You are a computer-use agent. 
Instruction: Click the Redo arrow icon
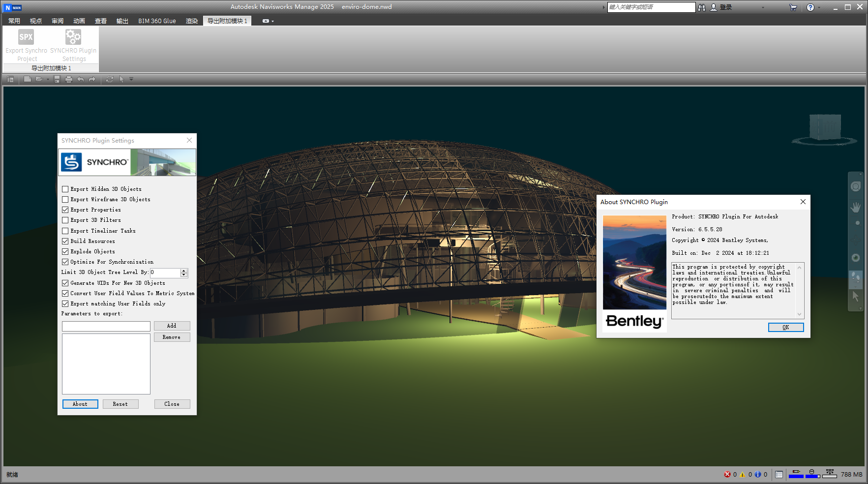tap(92, 79)
